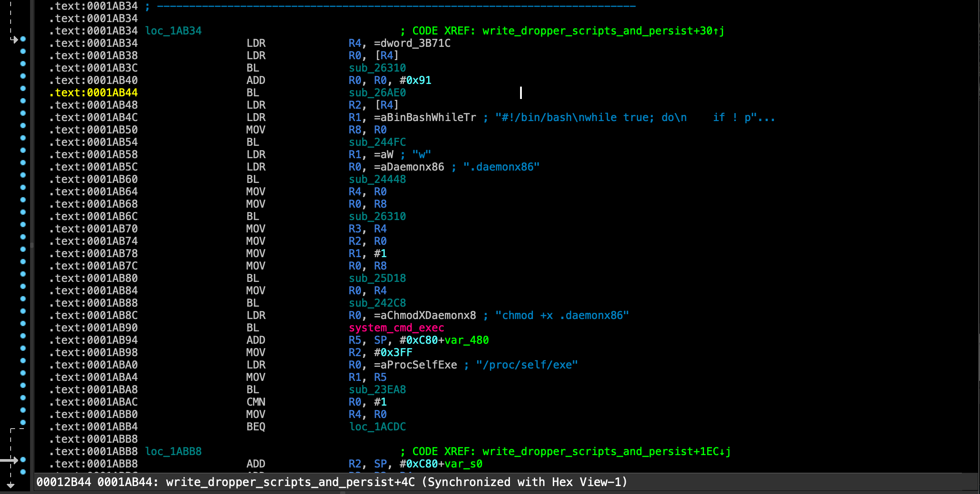Click the aBinBashWhileTr string reference
The height and width of the screenshot is (494, 980).
pyautogui.click(x=428, y=118)
